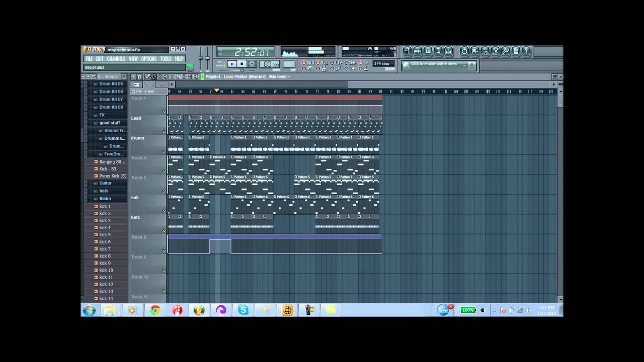Click the Undo history circular arrow icon
Image resolution: width=644 pixels, height=362 pixels.
tap(464, 51)
